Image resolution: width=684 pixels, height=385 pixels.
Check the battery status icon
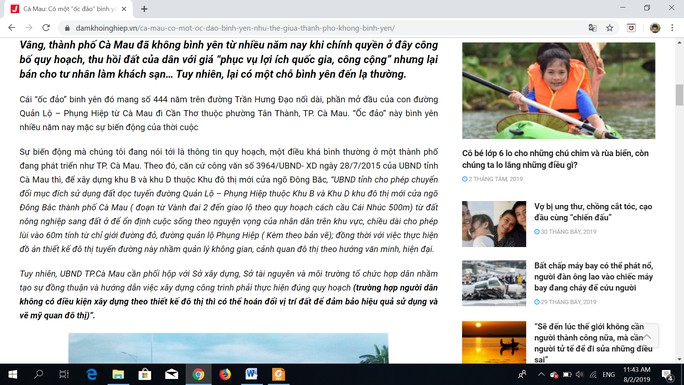click(567, 374)
